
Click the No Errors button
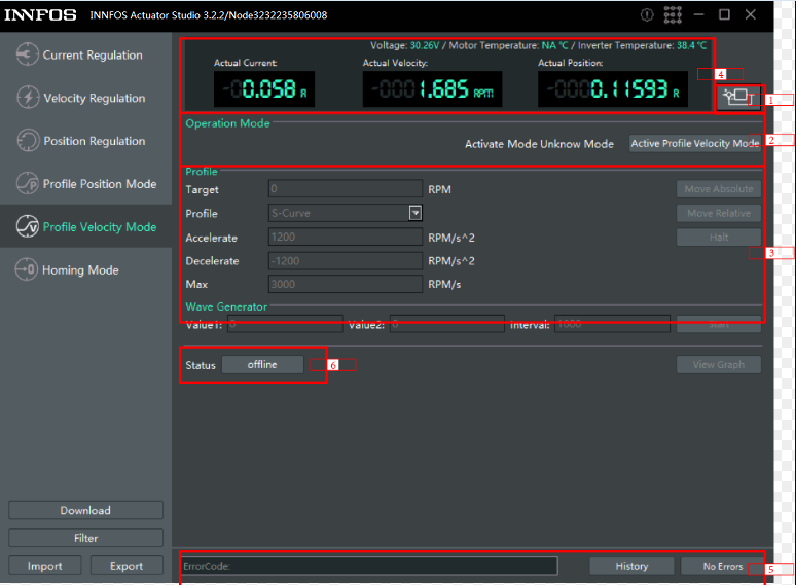(721, 566)
